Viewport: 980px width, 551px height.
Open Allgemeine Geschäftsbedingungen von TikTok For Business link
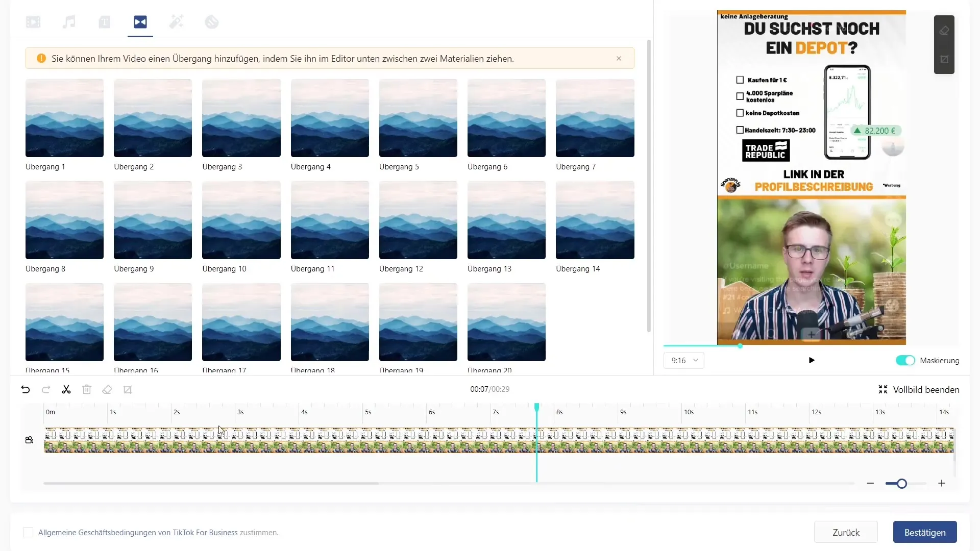click(138, 533)
